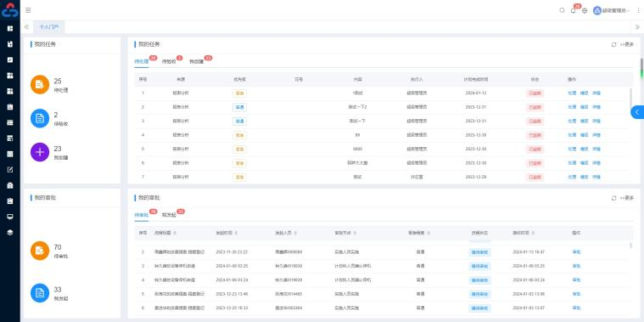Open the monitor icon in the left sidebar
Viewport: 644px width, 322px height.
click(x=10, y=217)
